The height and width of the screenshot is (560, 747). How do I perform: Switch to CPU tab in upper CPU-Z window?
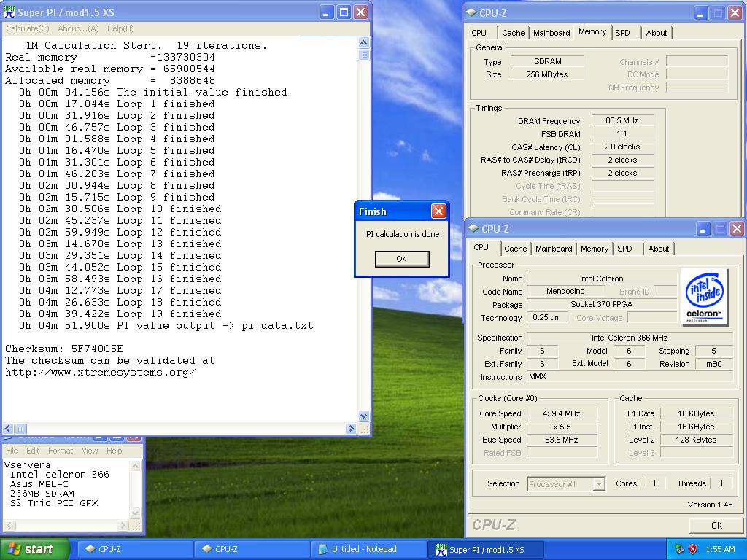click(x=479, y=33)
